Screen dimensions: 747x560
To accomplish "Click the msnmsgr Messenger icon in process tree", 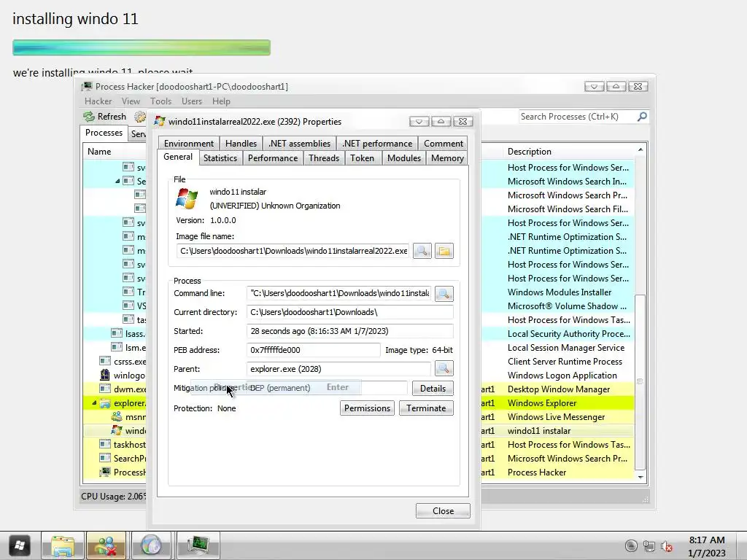I will pos(117,416).
